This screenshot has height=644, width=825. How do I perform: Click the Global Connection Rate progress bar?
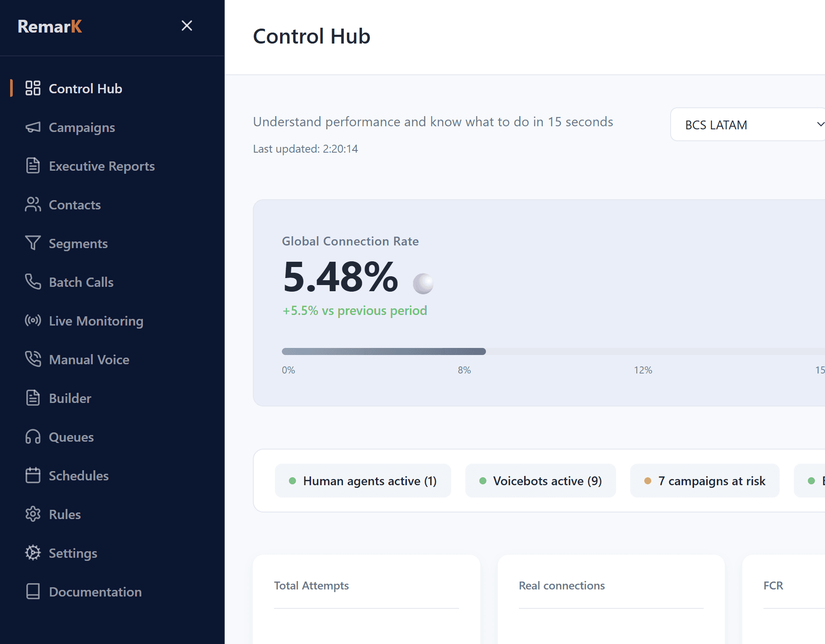[553, 351]
